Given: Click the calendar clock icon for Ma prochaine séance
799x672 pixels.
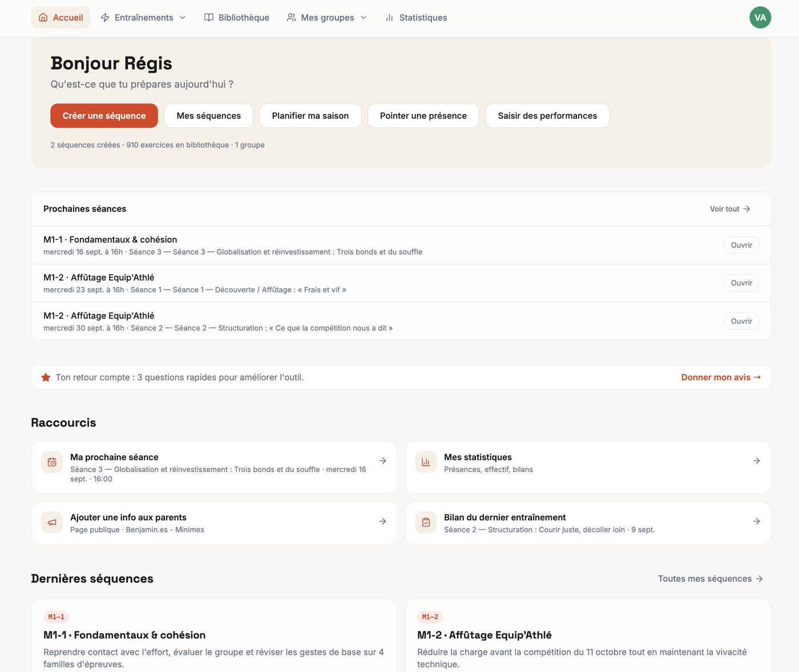Looking at the screenshot, I should coord(52,462).
